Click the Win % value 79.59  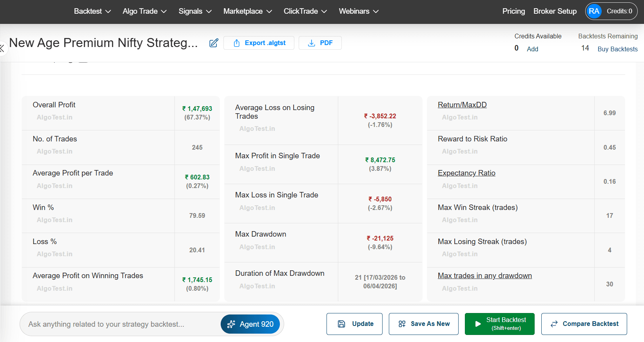point(197,215)
